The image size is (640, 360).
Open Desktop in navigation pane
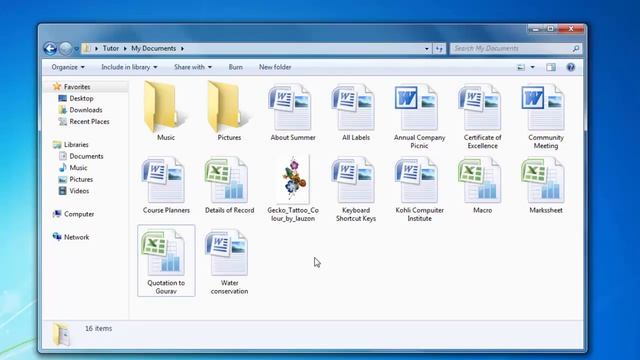point(81,98)
